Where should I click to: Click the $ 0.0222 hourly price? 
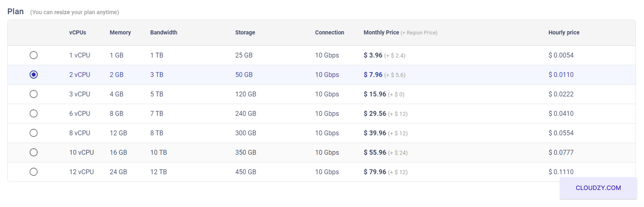[561, 94]
